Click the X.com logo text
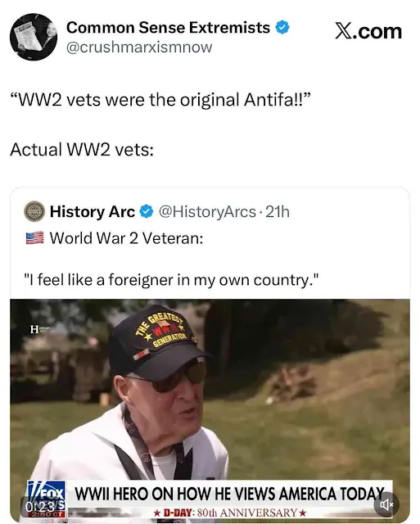The width and height of the screenshot is (420, 524). 368,31
